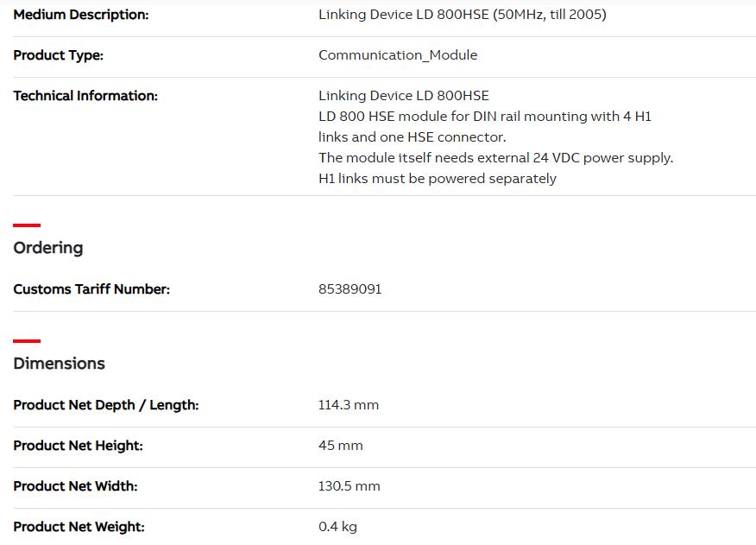
Task: Click the red accent bar above Ordering
Action: pyautogui.click(x=27, y=225)
